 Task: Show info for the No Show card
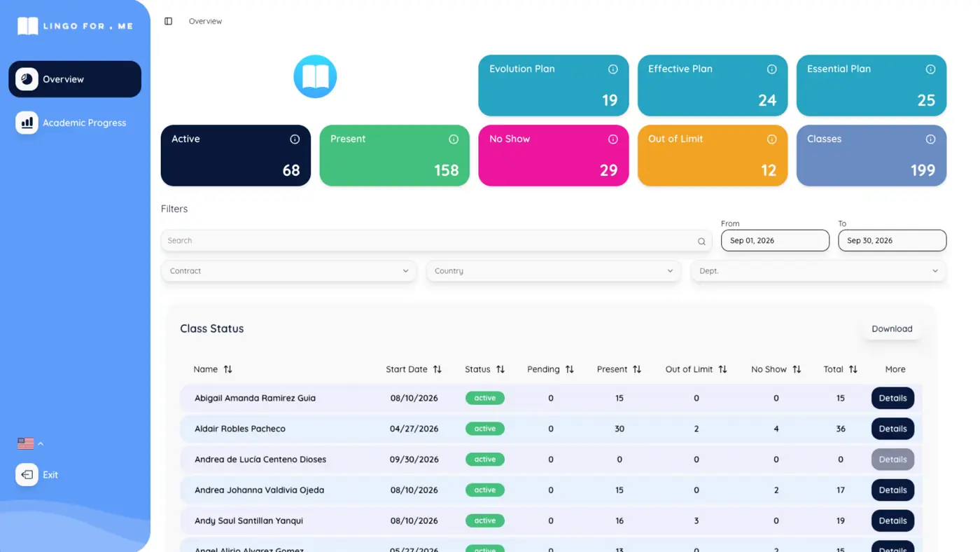point(613,139)
